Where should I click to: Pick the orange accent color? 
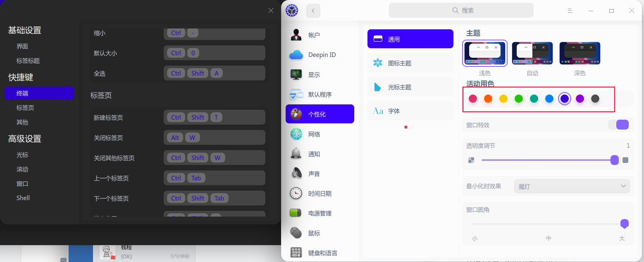click(488, 99)
